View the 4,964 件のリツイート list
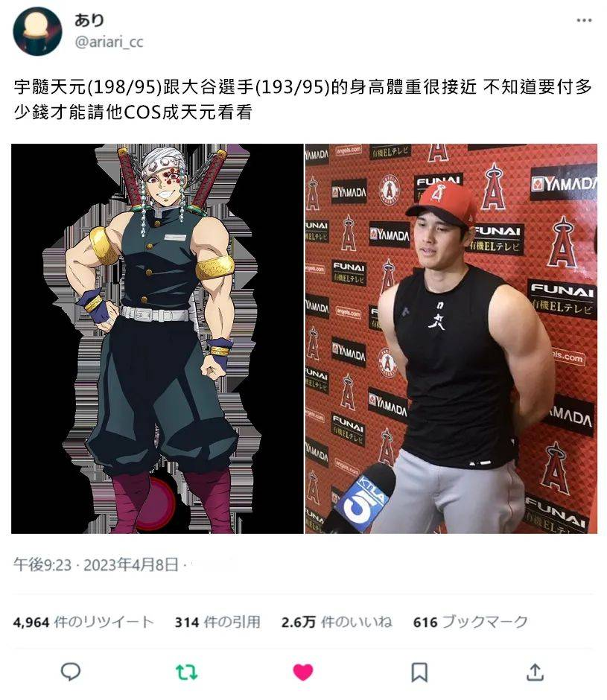Viewport: 607px width, 700px height. click(x=83, y=622)
